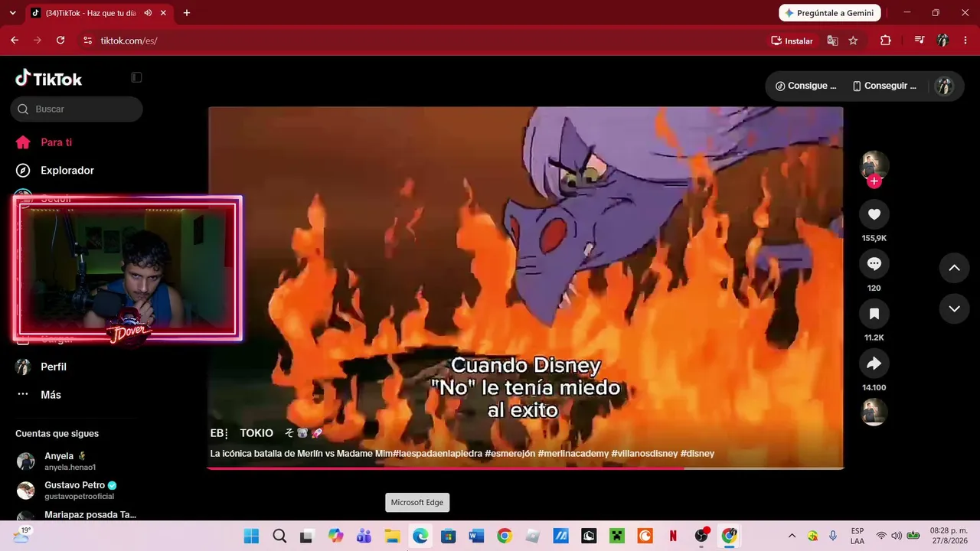Viewport: 980px width, 551px height.
Task: Open Anyela's followed account
Action: click(77, 461)
